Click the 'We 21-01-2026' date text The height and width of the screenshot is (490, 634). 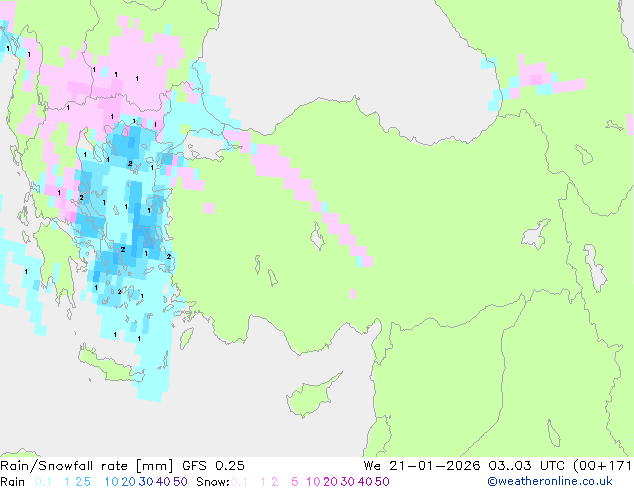(422, 466)
